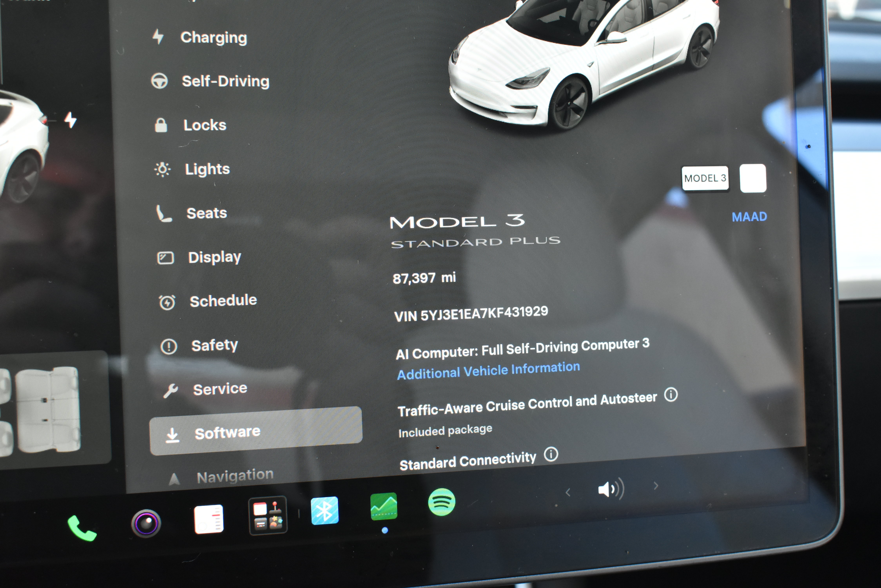Select the Safety menu item
Viewport: 881px width, 588px height.
click(199, 345)
